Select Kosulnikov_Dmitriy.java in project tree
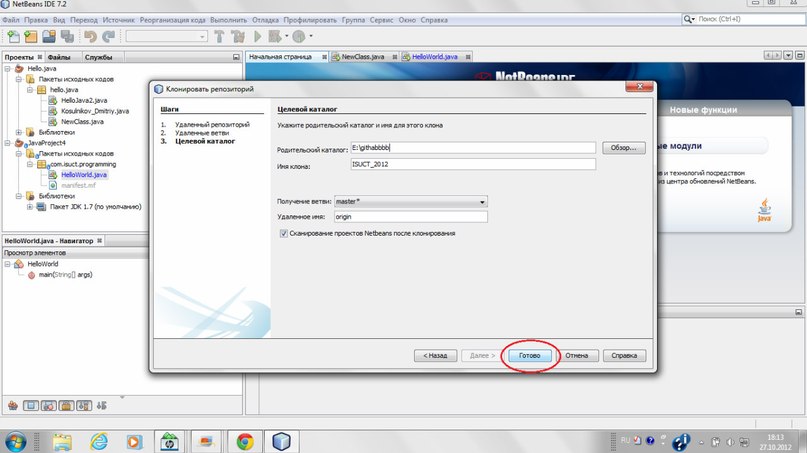The width and height of the screenshot is (807, 453). [95, 111]
